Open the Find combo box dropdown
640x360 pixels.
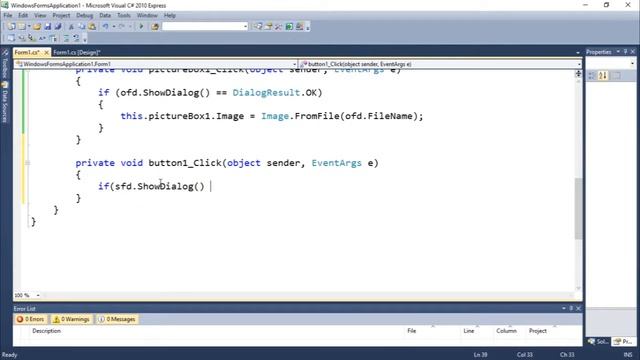(x=245, y=27)
